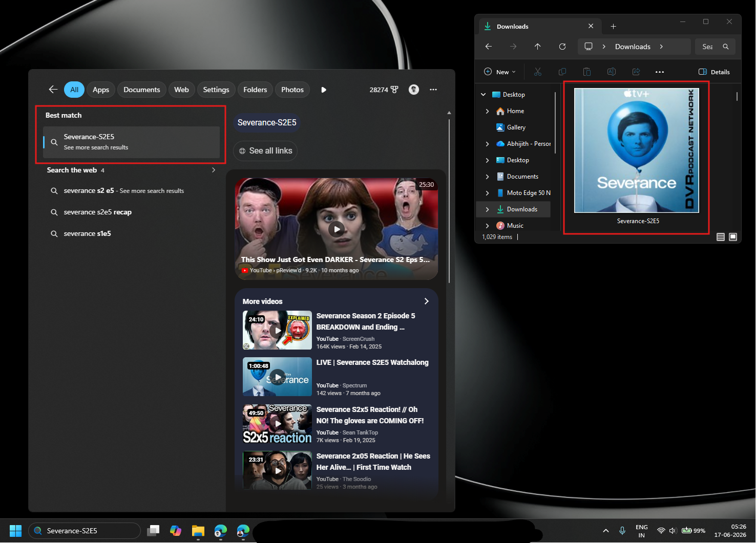The height and width of the screenshot is (543, 756).
Task: Click the Cut scissors icon
Action: [538, 72]
